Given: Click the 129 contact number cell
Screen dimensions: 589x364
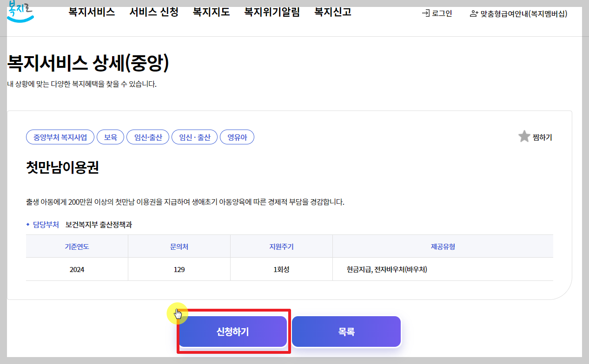Looking at the screenshot, I should tap(179, 269).
